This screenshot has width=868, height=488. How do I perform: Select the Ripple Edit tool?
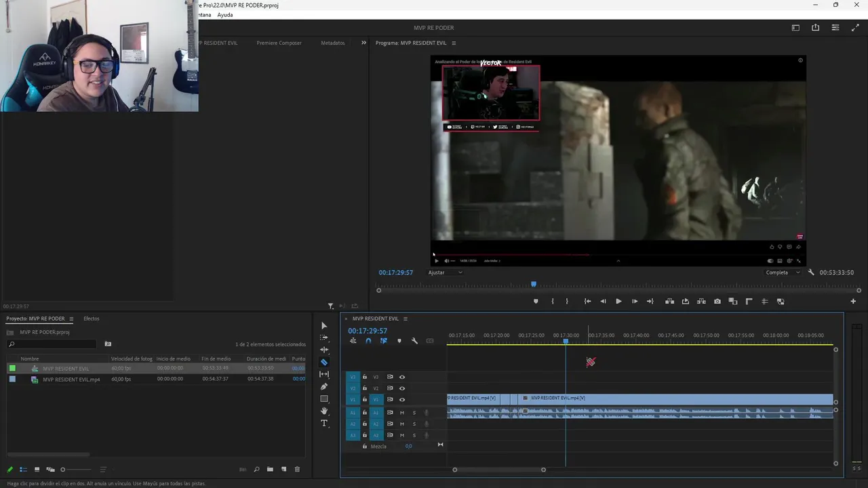(x=324, y=350)
